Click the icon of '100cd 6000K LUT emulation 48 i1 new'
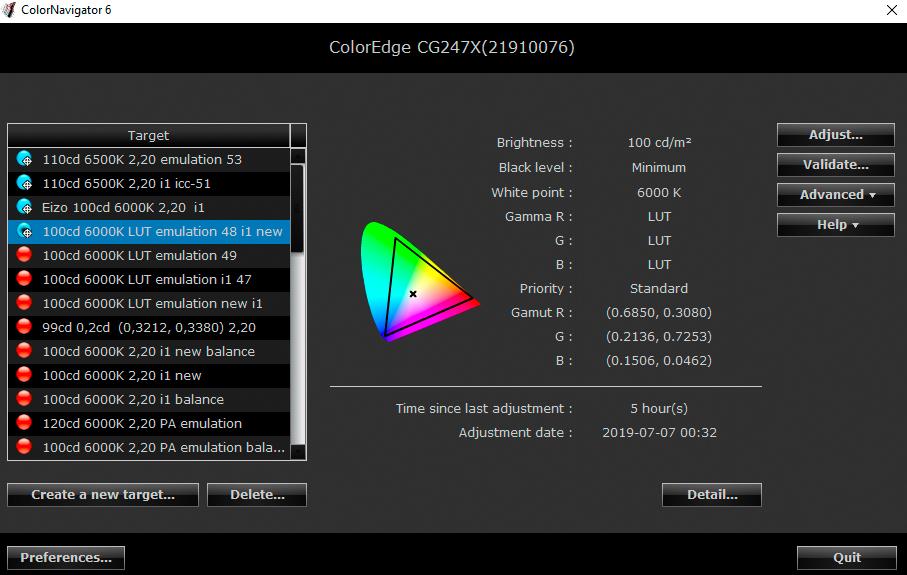 [x=24, y=231]
